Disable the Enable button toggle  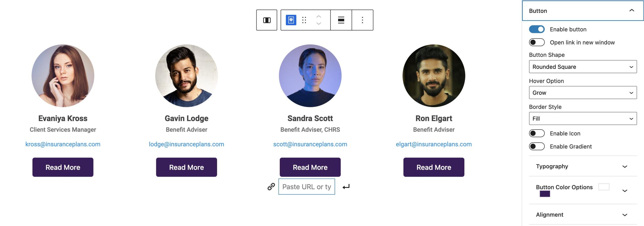coord(537,29)
